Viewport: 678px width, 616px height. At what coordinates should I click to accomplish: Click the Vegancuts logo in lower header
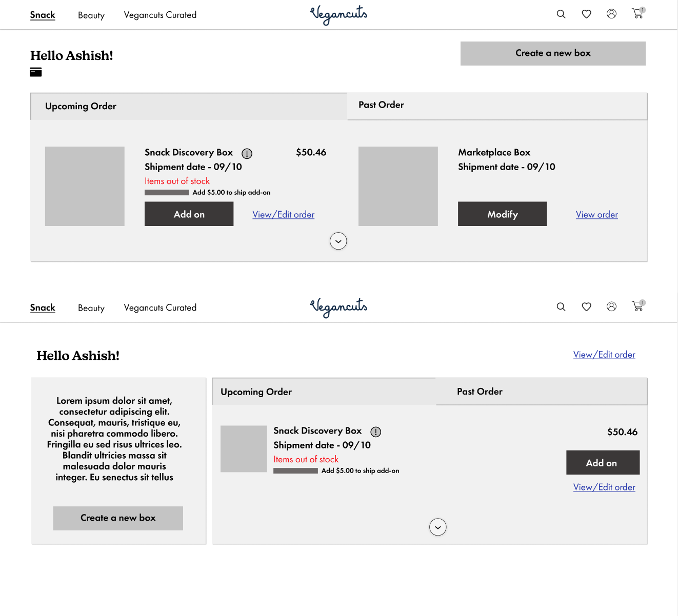338,307
